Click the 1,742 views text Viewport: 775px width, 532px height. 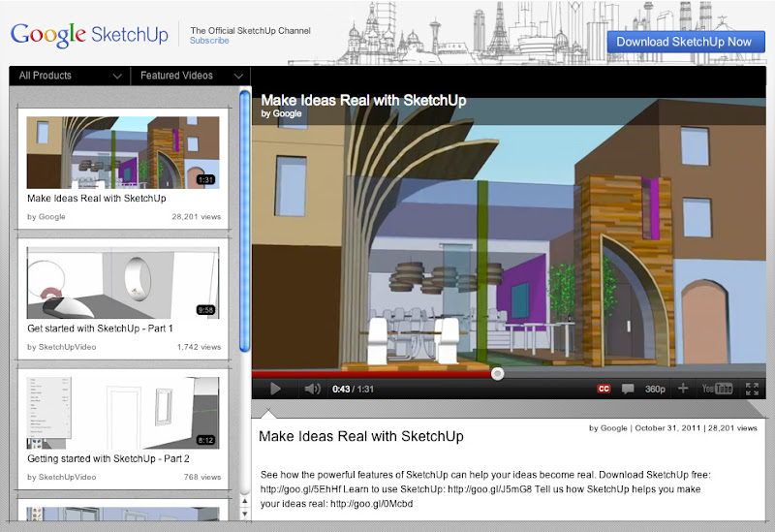click(x=199, y=347)
